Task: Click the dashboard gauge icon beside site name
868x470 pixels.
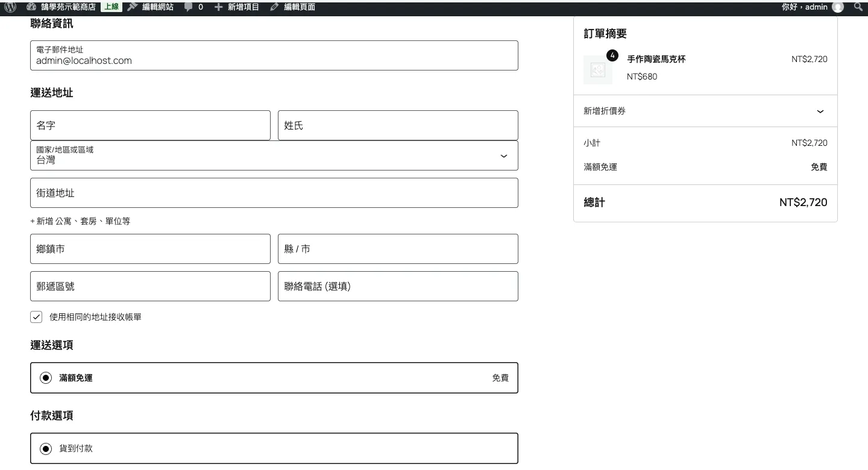Action: 31,7
